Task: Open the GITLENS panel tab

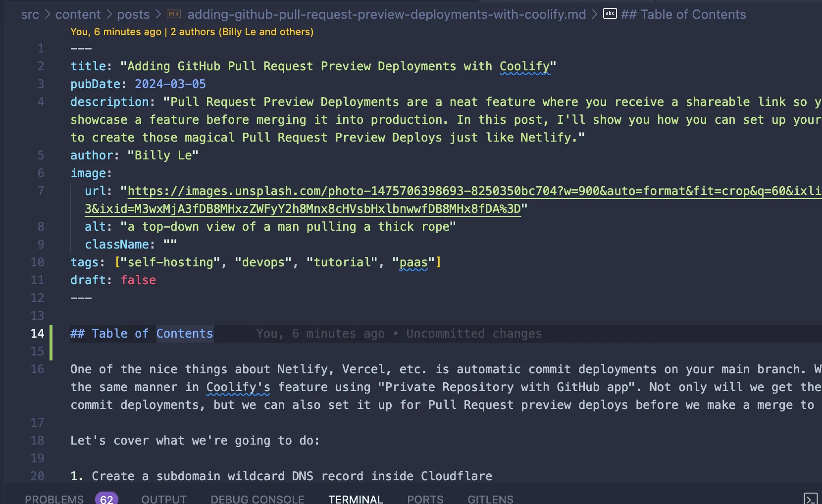Action: tap(490, 499)
